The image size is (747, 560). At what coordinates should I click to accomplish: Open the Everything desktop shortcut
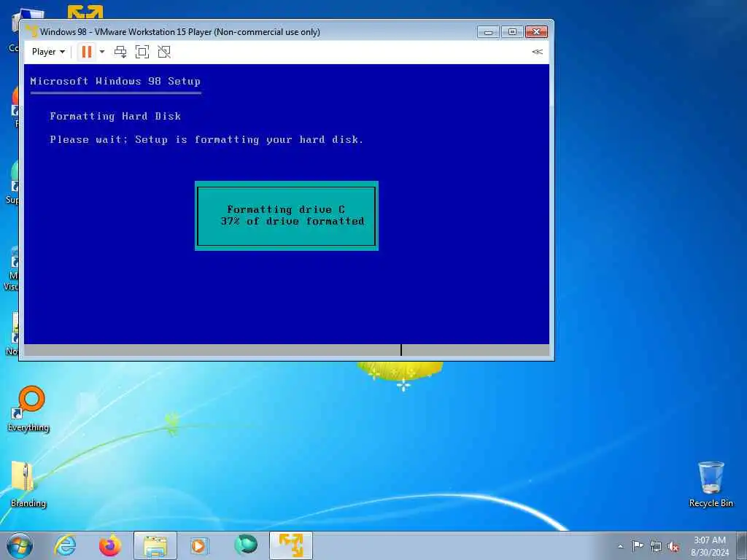(28, 408)
